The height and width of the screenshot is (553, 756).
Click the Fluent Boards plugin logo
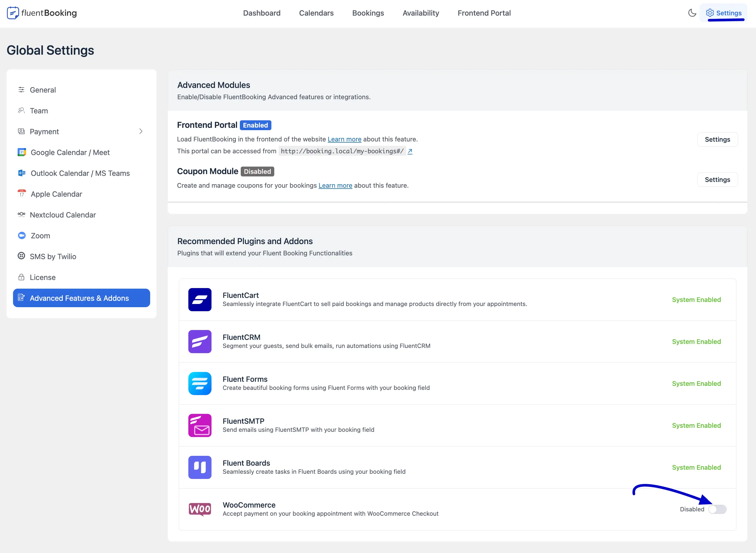tap(200, 467)
